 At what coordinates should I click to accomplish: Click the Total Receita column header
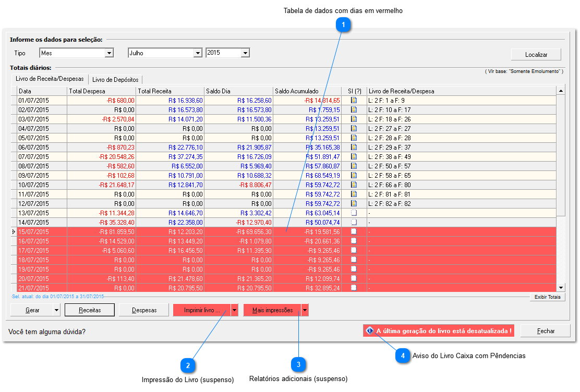click(170, 91)
